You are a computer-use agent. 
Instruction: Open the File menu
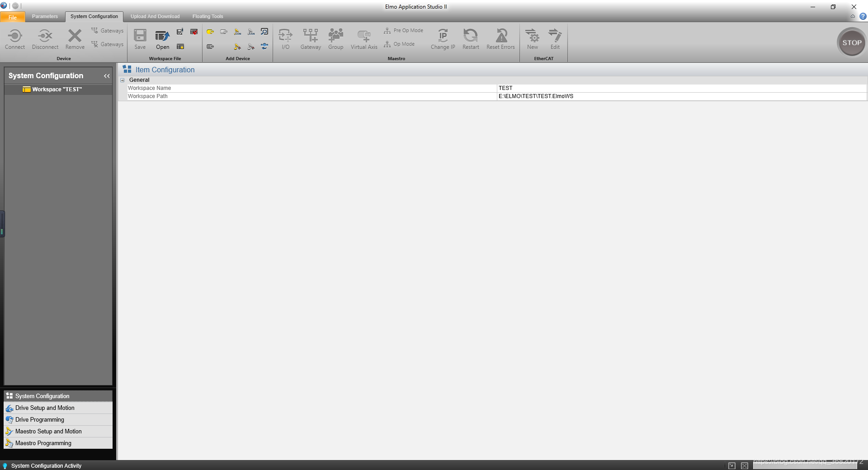13,17
